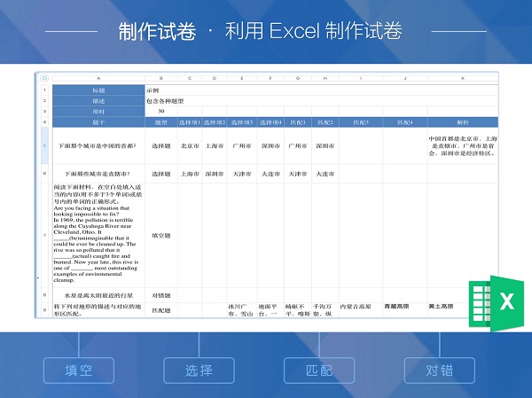Click the 选择项1 header cell
Screen dimensions: 532x398
click(x=190, y=122)
